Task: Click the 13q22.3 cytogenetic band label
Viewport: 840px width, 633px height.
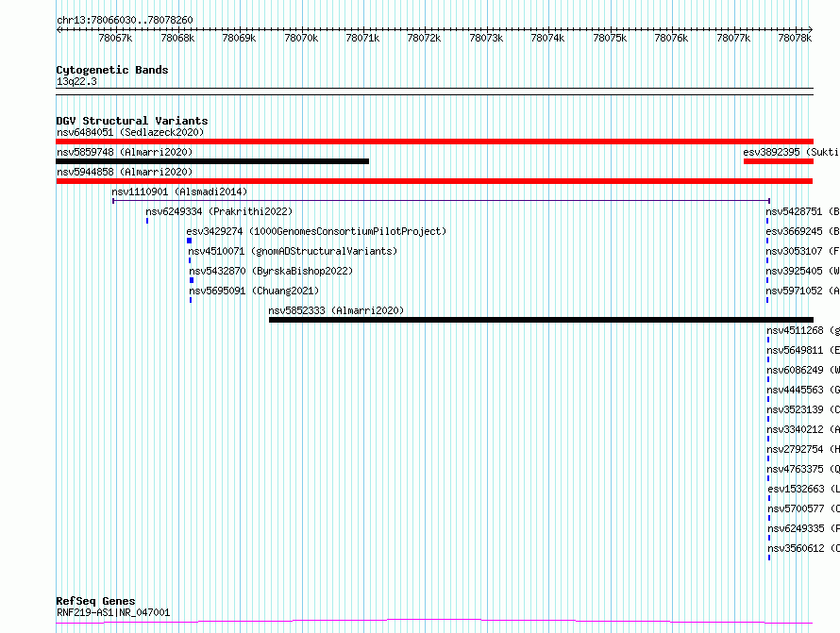Action: tap(76, 81)
